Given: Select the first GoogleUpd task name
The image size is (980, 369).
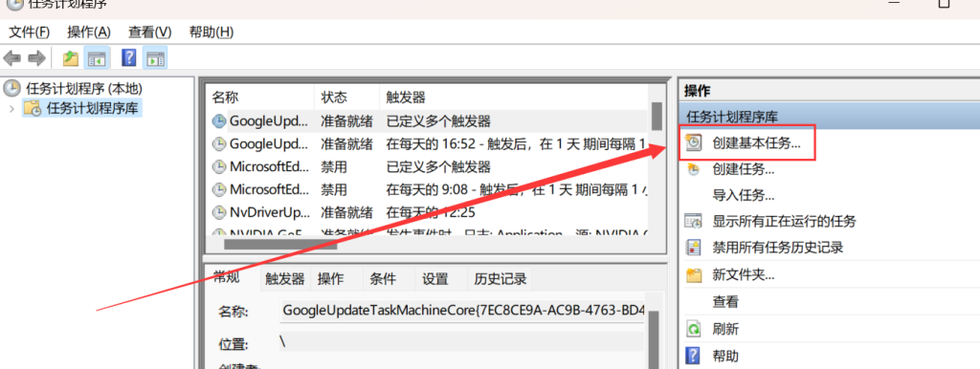Looking at the screenshot, I should (x=269, y=120).
